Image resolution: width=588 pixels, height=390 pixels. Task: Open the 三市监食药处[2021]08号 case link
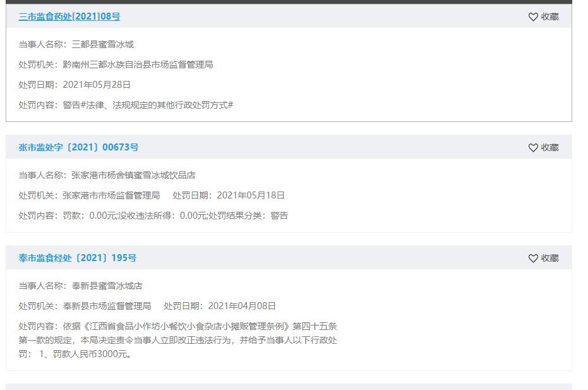pos(69,17)
